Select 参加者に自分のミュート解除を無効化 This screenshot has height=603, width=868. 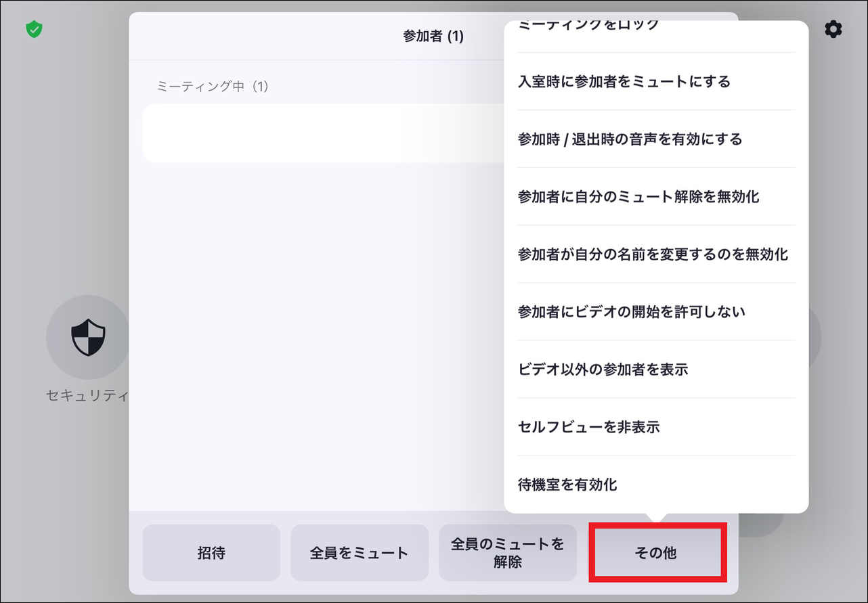656,197
